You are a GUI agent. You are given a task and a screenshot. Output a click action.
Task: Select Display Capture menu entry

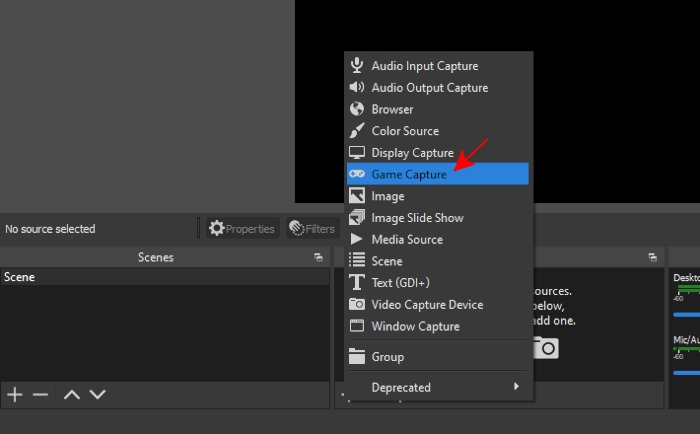[438, 153]
